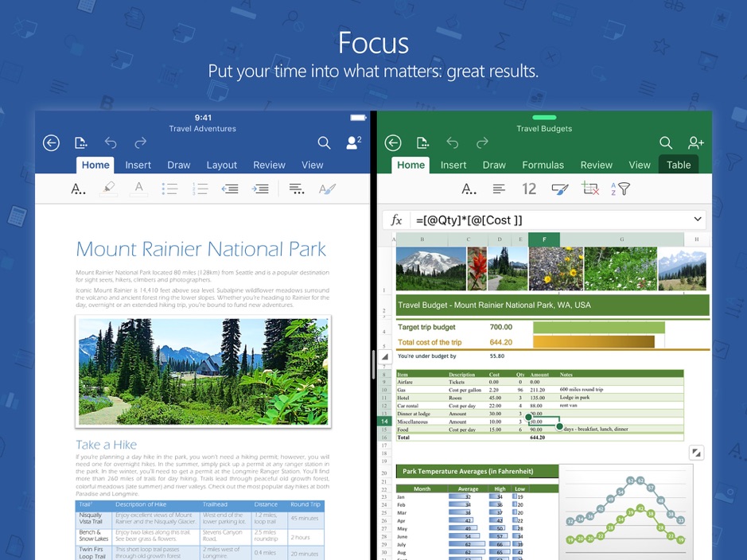Screen dimensions: 747x560
Task: Apply bulleted list in Word
Action: click(169, 189)
